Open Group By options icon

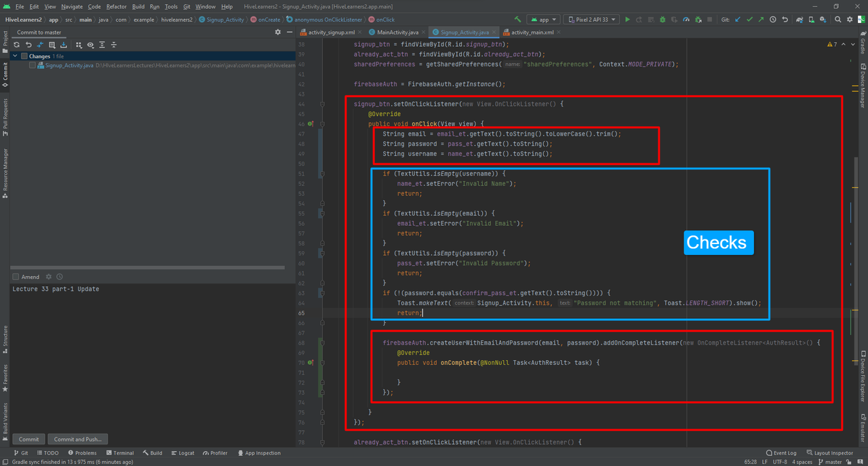[x=79, y=45]
